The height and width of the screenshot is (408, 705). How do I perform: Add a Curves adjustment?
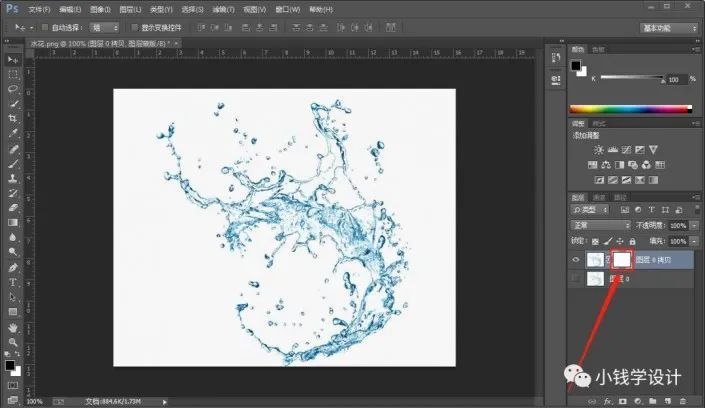(626, 150)
